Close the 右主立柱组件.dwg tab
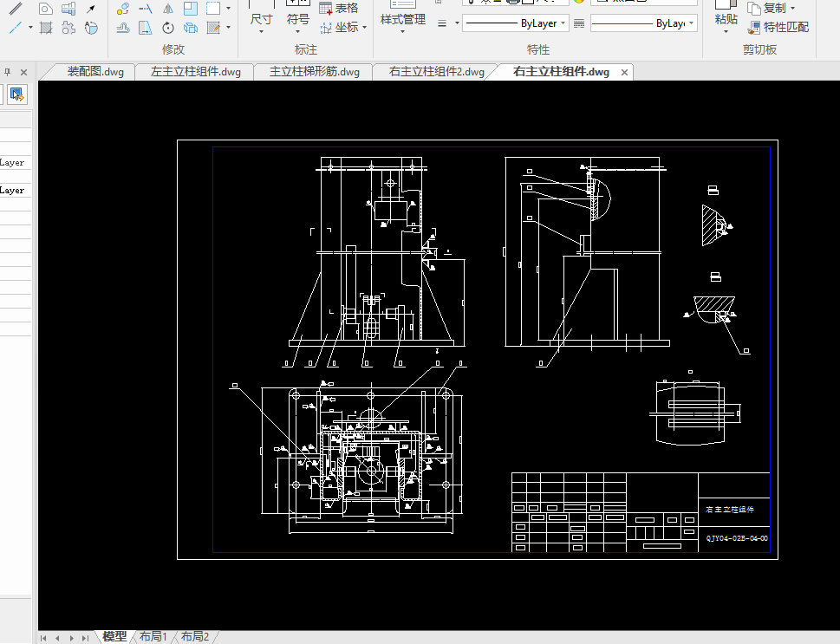The image size is (840, 644). tap(624, 72)
